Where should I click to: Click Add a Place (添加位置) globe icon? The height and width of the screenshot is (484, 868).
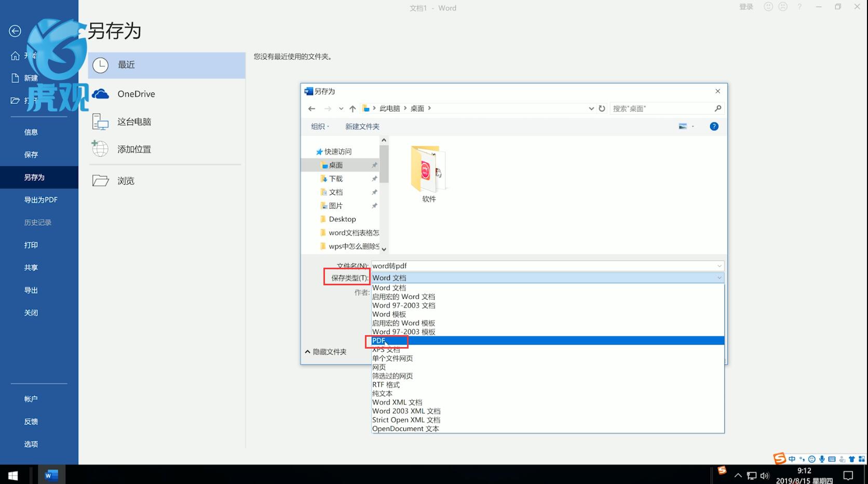pyautogui.click(x=100, y=149)
